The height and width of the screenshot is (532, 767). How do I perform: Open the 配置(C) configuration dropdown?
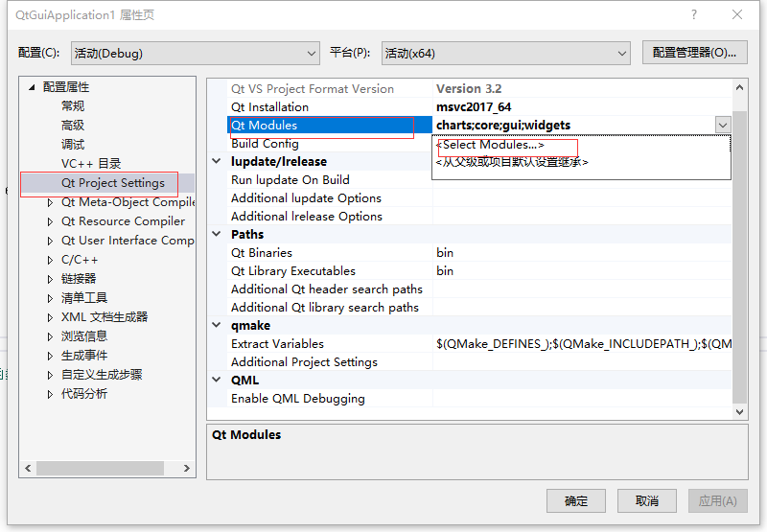[196, 54]
